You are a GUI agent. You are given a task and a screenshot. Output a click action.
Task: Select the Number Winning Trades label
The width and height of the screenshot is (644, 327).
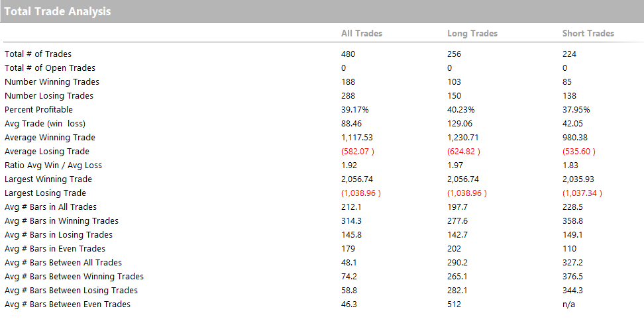pos(52,81)
